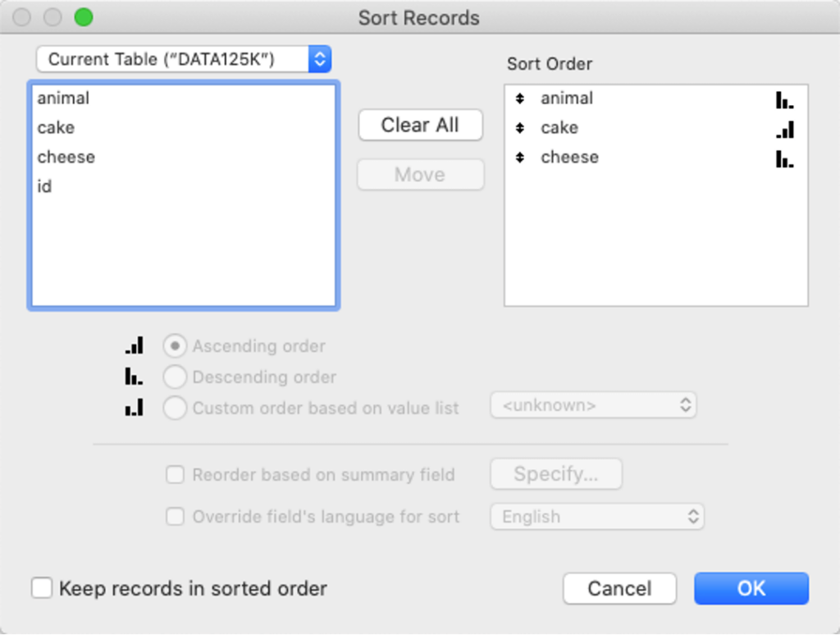Select the Descending order radio button
This screenshot has height=635, width=840.
click(175, 377)
